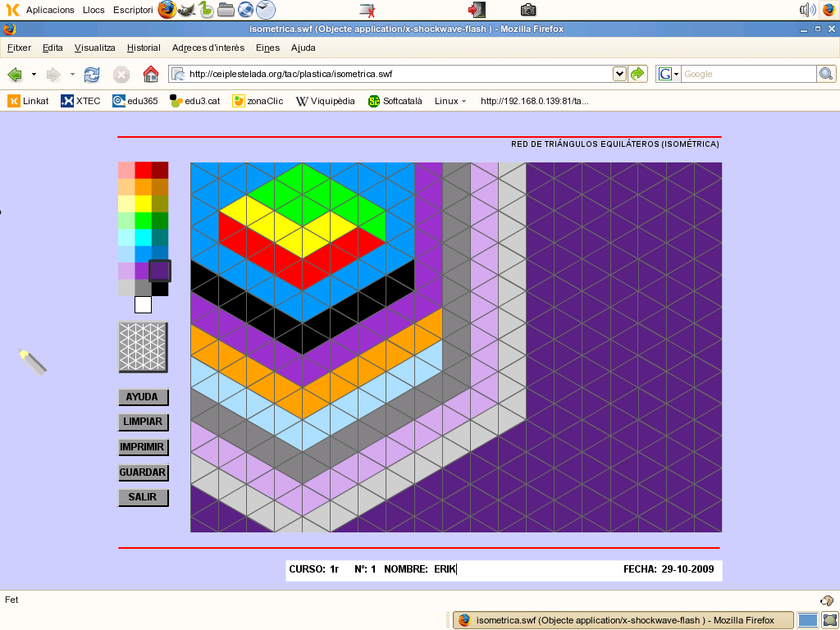Expand the Linux bookmark folder
The height and width of the screenshot is (630, 840).
[450, 101]
